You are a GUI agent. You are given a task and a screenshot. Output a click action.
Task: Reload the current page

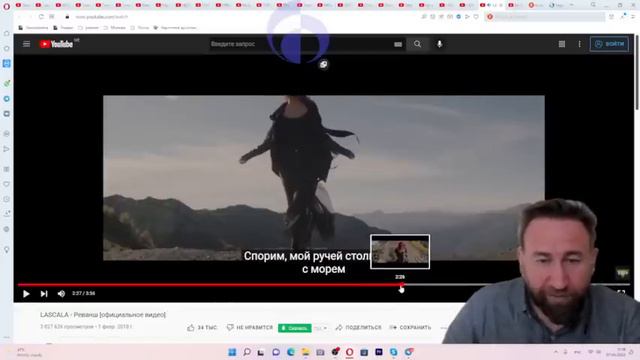(41, 17)
